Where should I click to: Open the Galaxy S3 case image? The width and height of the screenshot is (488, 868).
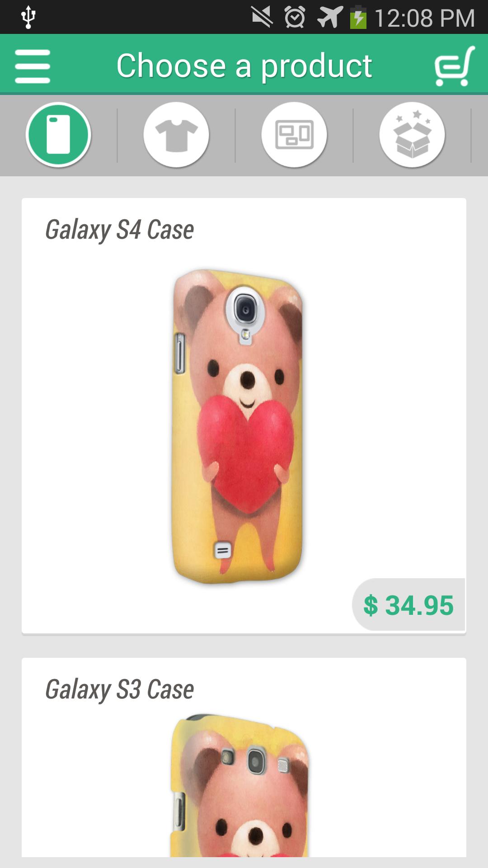(239, 785)
